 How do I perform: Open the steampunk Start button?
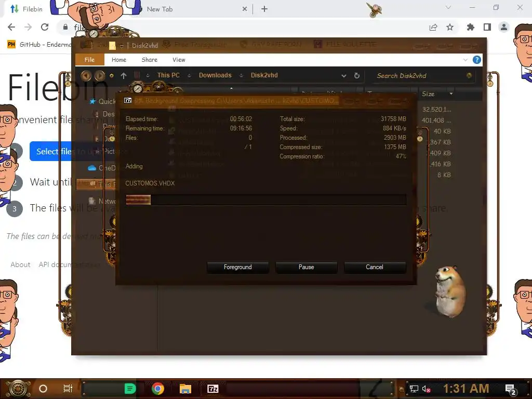(18, 389)
